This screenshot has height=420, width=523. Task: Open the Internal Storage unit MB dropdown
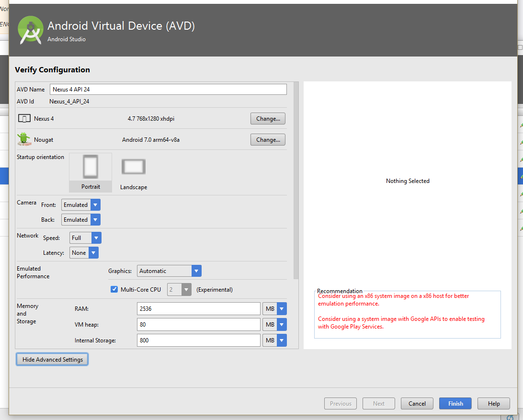tap(274, 341)
